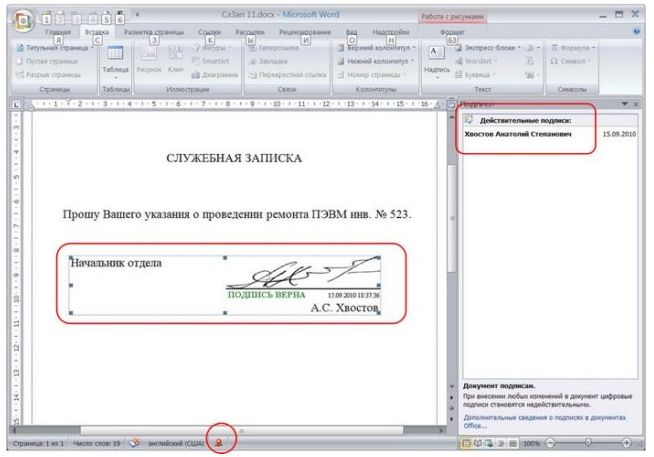Toggle the ruler button above vertical scrollbar
This screenshot has width=654, height=457.
tap(451, 105)
